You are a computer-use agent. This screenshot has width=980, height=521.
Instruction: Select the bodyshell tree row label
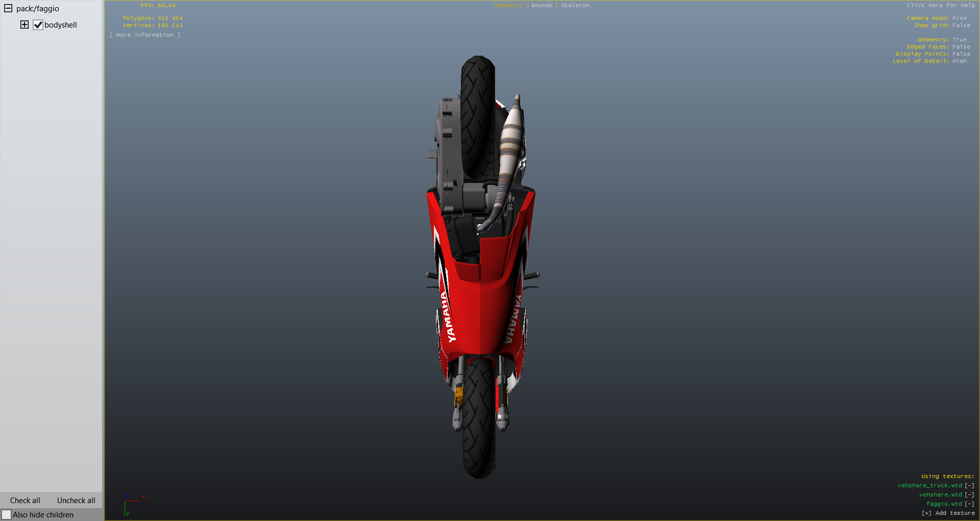[61, 25]
